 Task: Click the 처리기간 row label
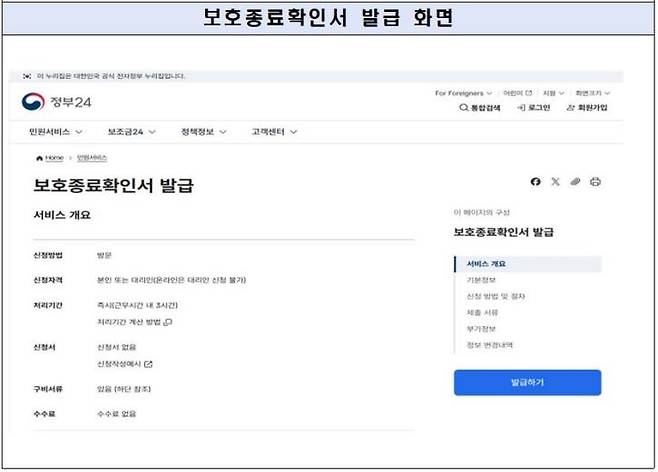pos(48,305)
